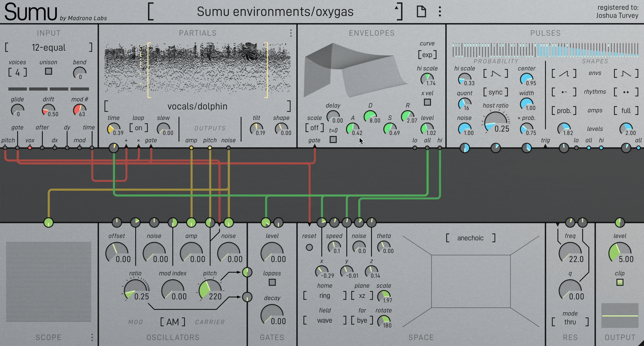
Task: Open the AM oscillator mode menu
Action: click(x=173, y=322)
